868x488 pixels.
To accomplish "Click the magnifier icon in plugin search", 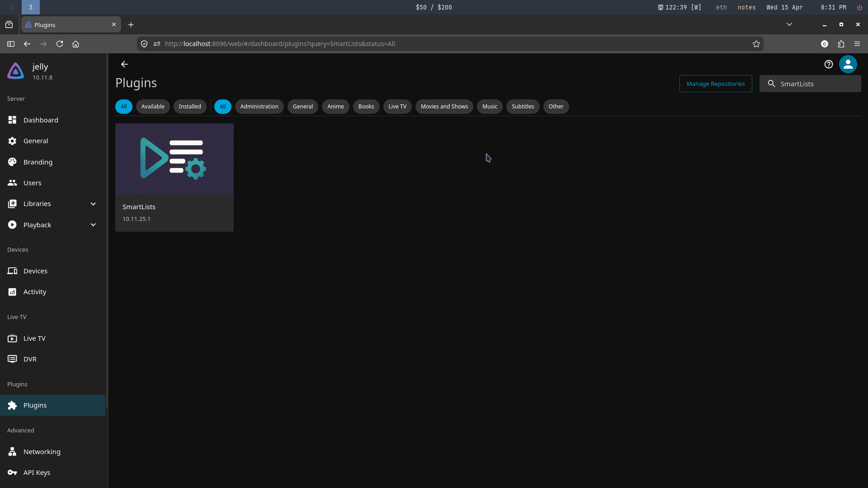I will click(x=772, y=84).
